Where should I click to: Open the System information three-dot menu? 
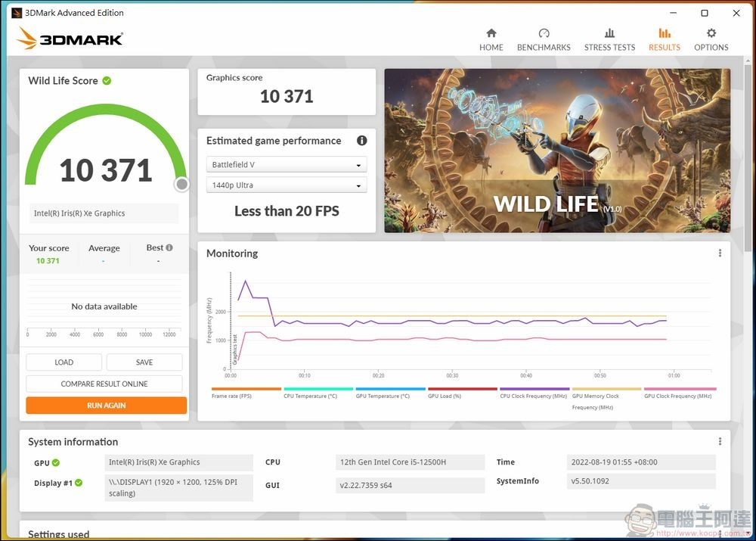(720, 442)
